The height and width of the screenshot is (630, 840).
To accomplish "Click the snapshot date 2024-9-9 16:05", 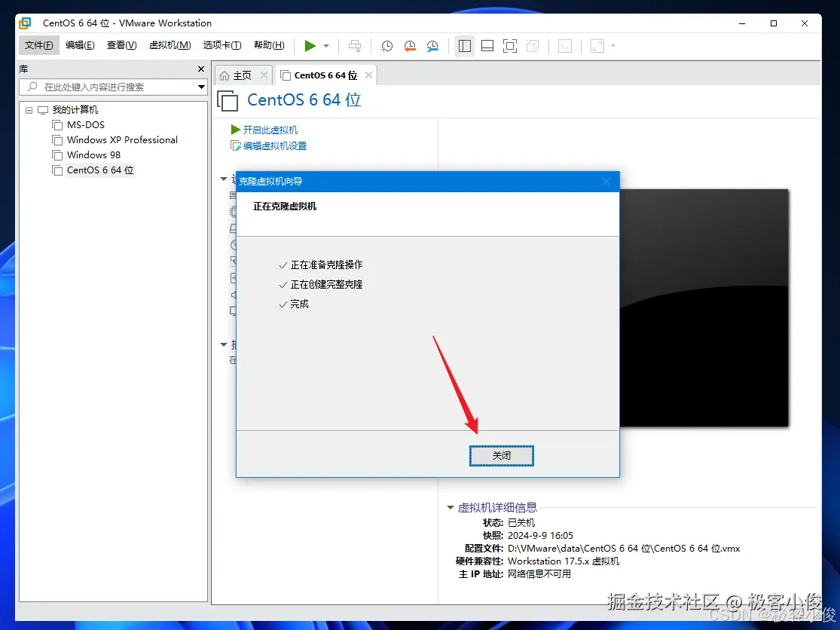I will [x=540, y=535].
